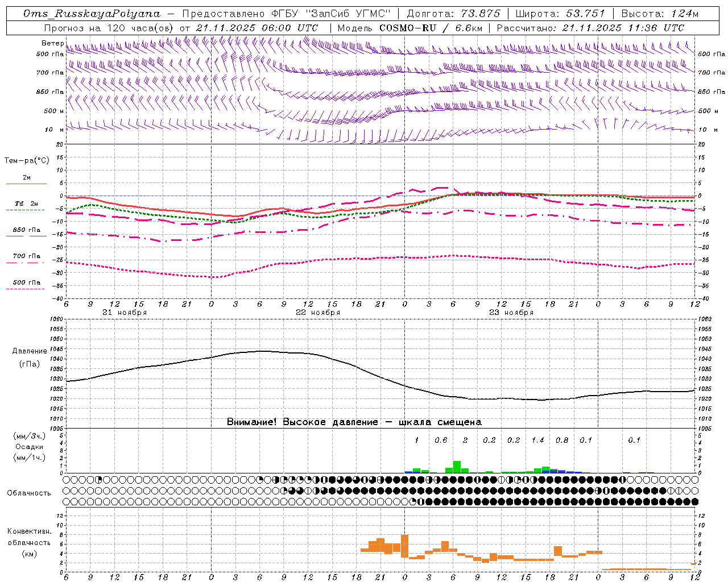Image resolution: width=728 pixels, height=582 pixels.
Task: Click the longitude value Долгота: 73.875
Action: point(453,14)
